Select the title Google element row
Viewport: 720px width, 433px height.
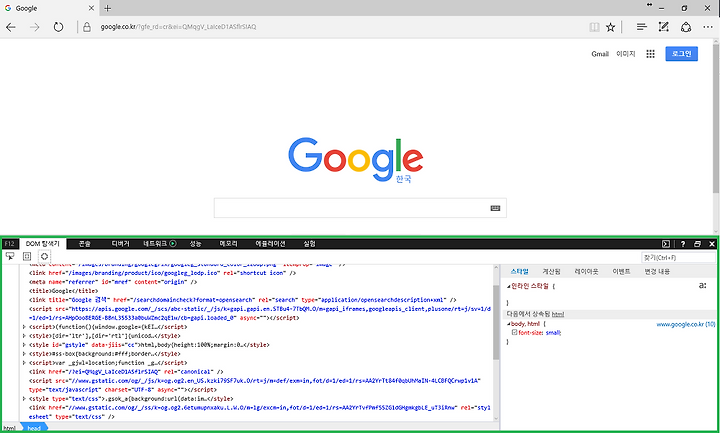tap(63, 291)
